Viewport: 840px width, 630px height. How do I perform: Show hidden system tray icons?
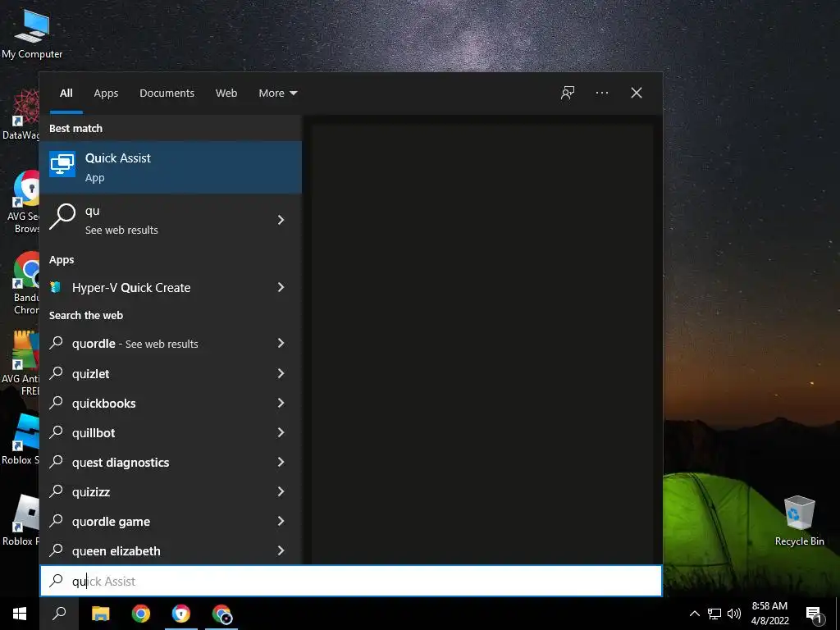tap(694, 614)
